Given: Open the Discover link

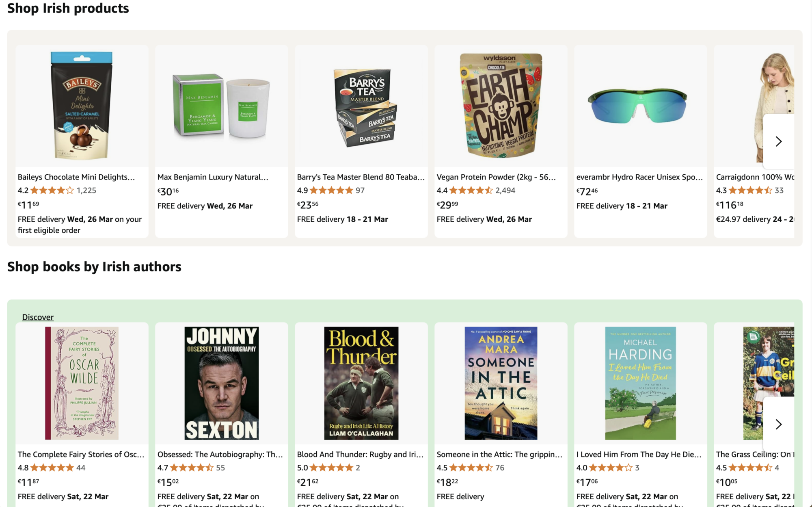Looking at the screenshot, I should [38, 317].
